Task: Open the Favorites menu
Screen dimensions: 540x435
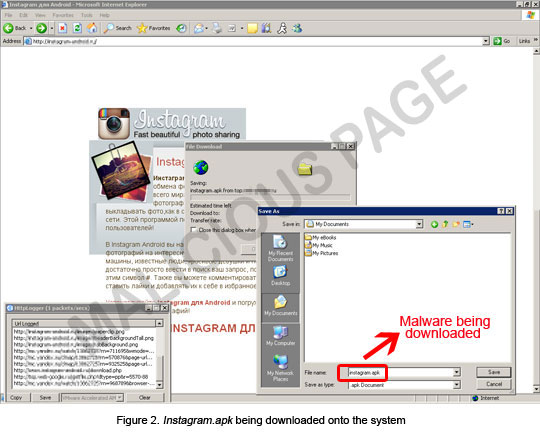Action: tap(63, 15)
